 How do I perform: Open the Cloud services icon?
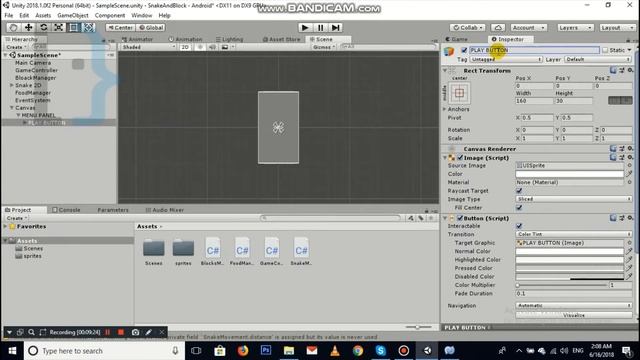pyautogui.click(x=498, y=27)
